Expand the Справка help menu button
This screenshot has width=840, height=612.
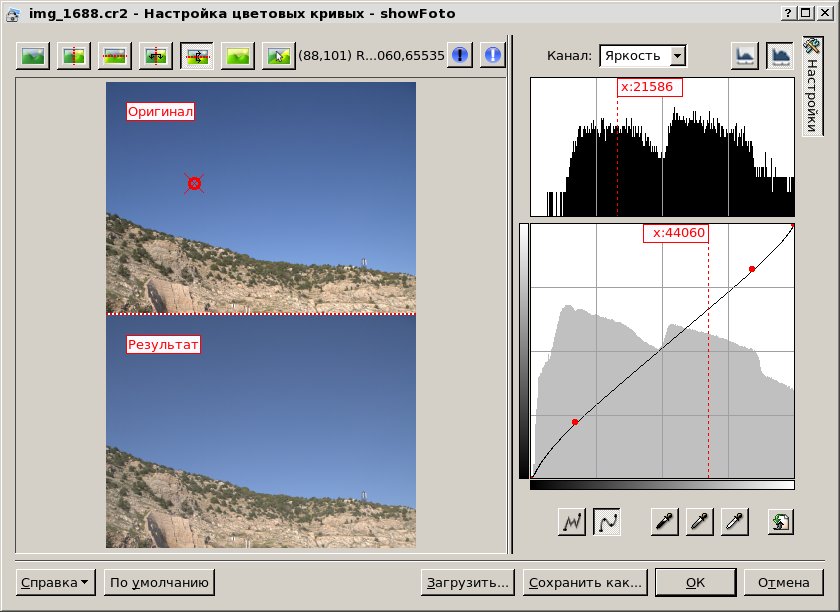[x=56, y=582]
